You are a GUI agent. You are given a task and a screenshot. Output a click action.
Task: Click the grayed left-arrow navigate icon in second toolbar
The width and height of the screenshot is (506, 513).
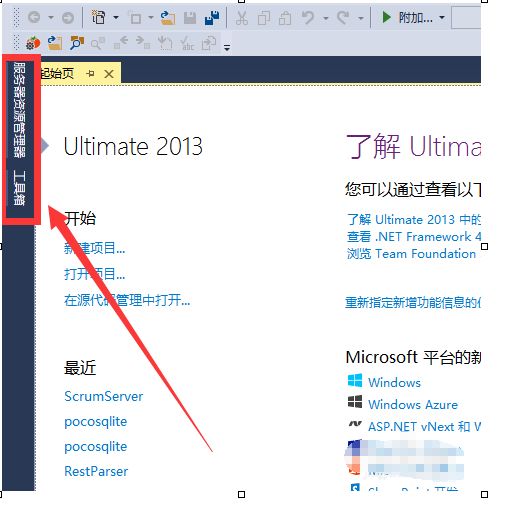coord(121,43)
